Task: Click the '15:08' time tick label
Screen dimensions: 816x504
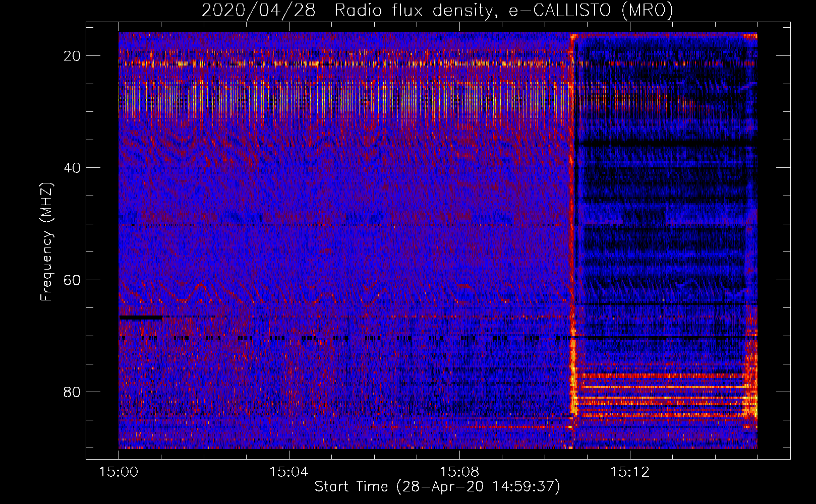Action: [x=459, y=472]
